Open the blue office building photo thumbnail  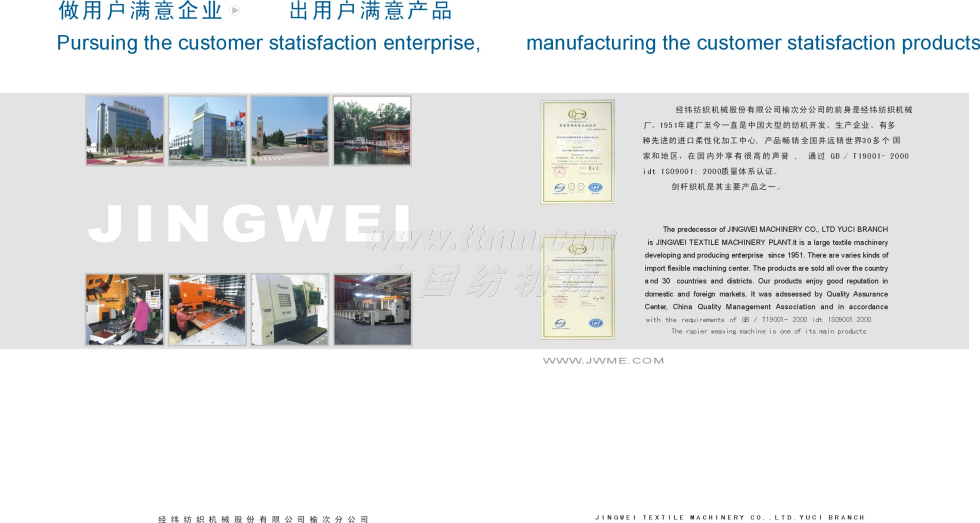pyautogui.click(x=125, y=131)
